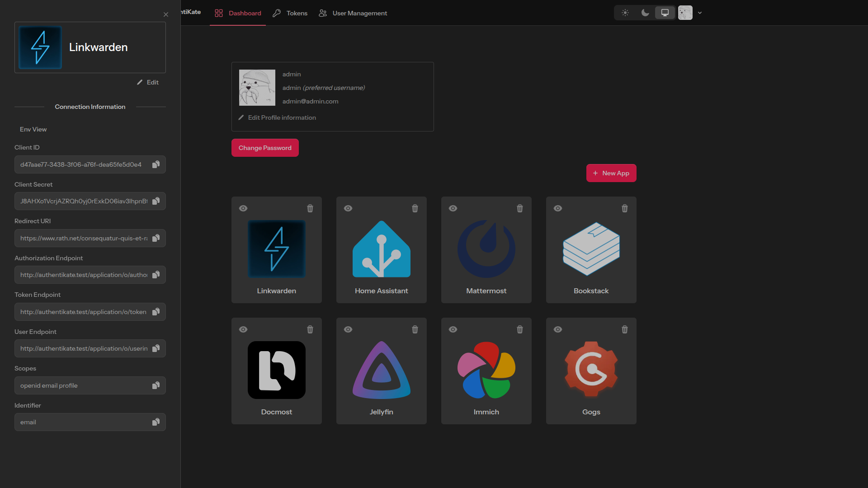Copy the User Endpoint URL
Image resolution: width=868 pixels, height=488 pixels.
(x=156, y=348)
